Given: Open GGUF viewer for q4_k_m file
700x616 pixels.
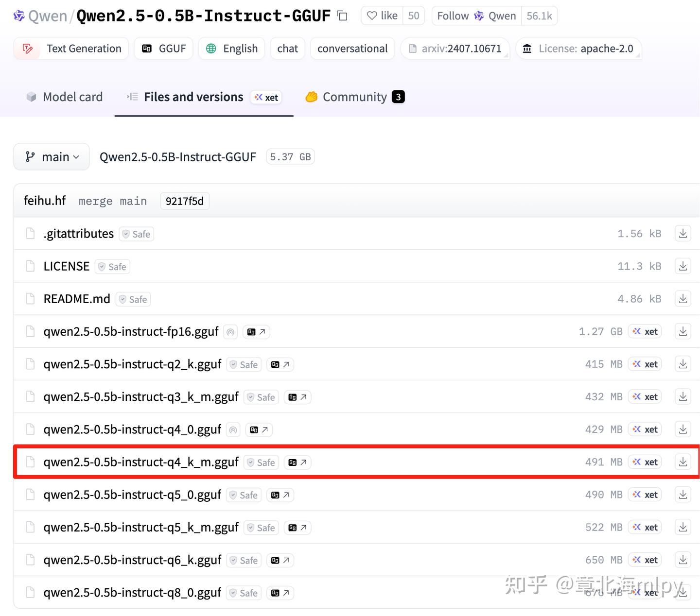Looking at the screenshot, I should click(x=297, y=462).
